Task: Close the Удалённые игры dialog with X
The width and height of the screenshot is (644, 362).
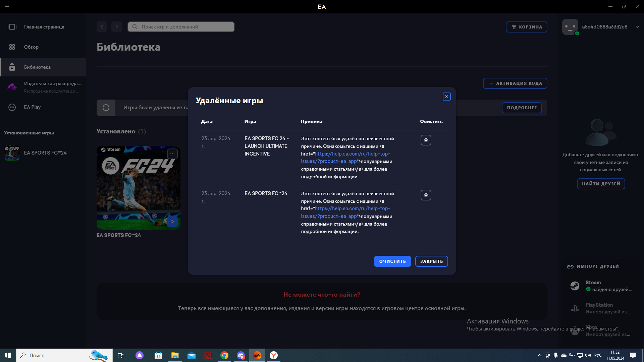Action: tap(446, 97)
